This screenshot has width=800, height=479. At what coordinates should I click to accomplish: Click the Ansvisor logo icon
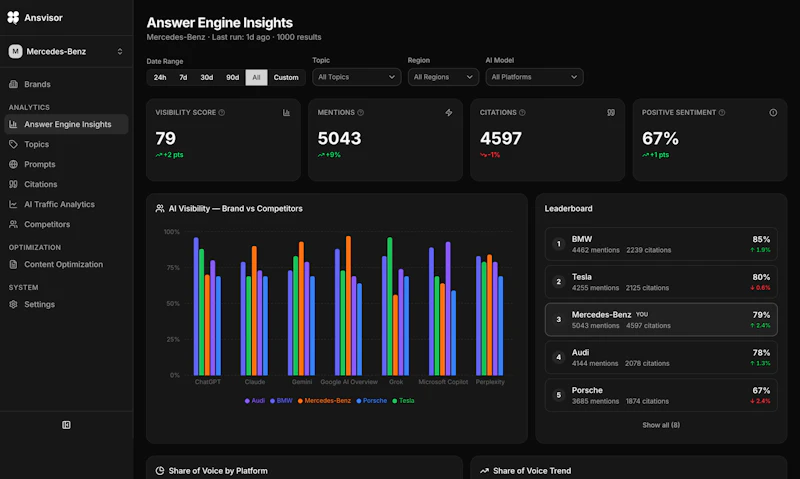coord(13,17)
